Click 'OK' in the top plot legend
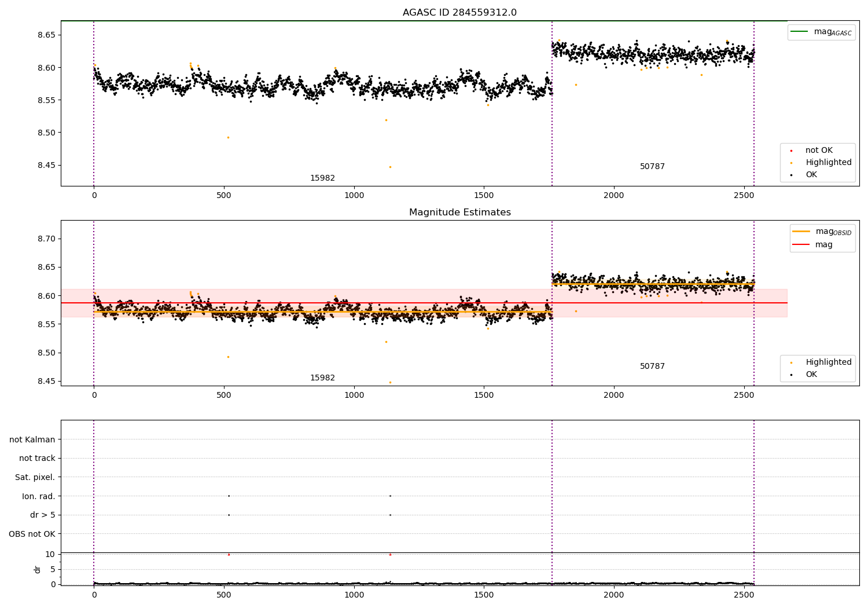Viewport: 868px width, 608px height. [x=811, y=175]
